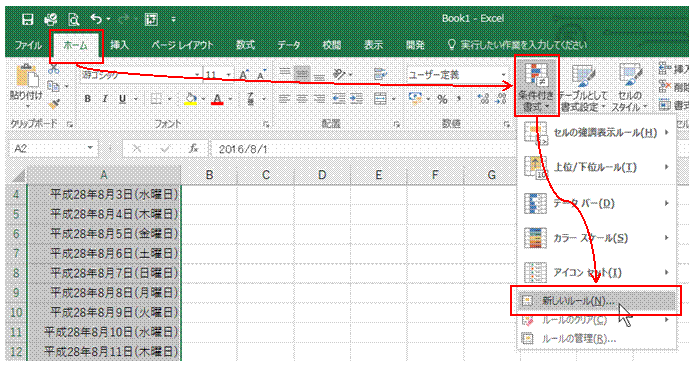
Task: Open the ファイル tab
Action: (x=28, y=45)
